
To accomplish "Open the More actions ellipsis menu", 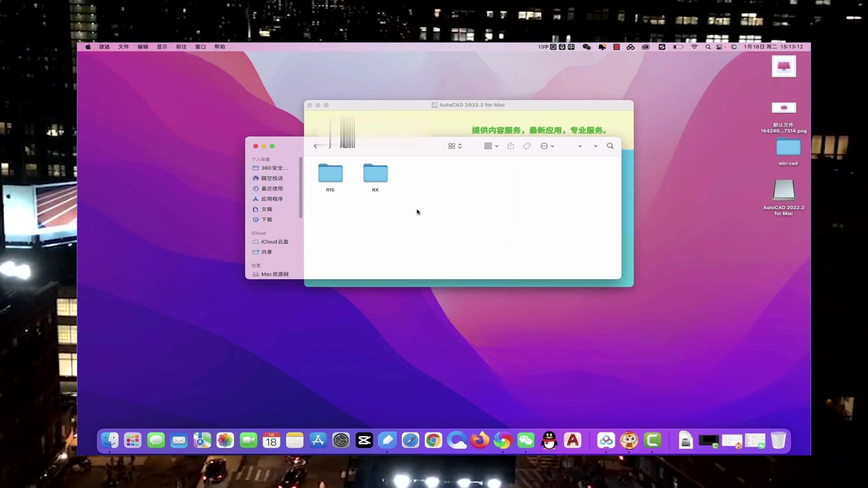I will (x=547, y=146).
